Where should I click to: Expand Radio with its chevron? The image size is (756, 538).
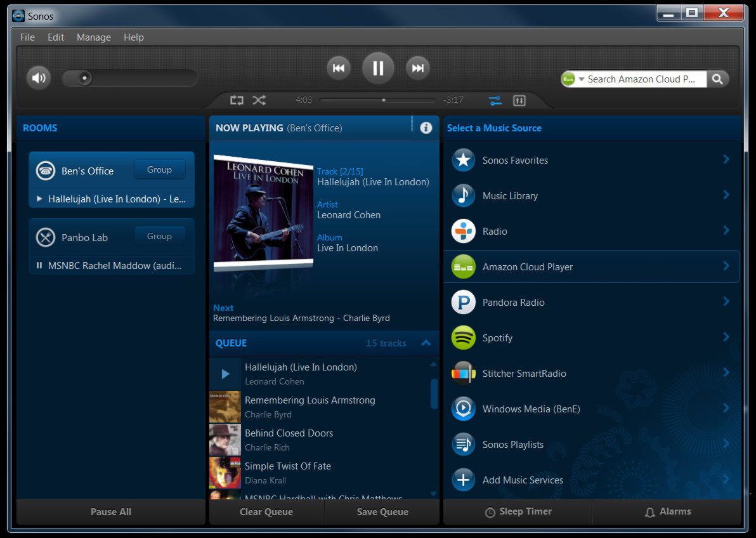click(726, 230)
